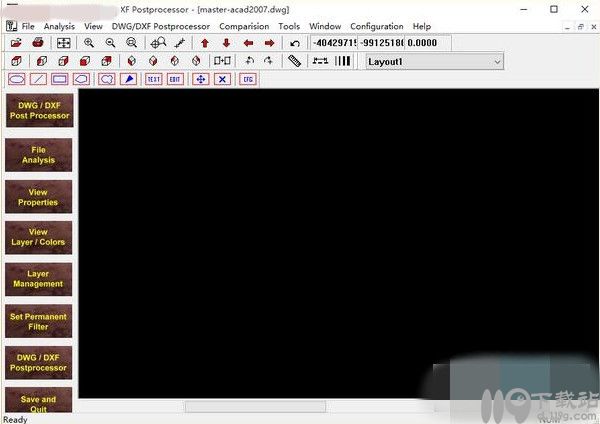
Task: Click the View Layer / Colors button
Action: (x=39, y=237)
